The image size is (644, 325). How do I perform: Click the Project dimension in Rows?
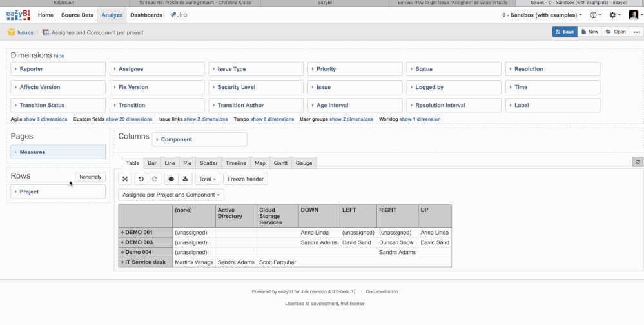pos(58,192)
